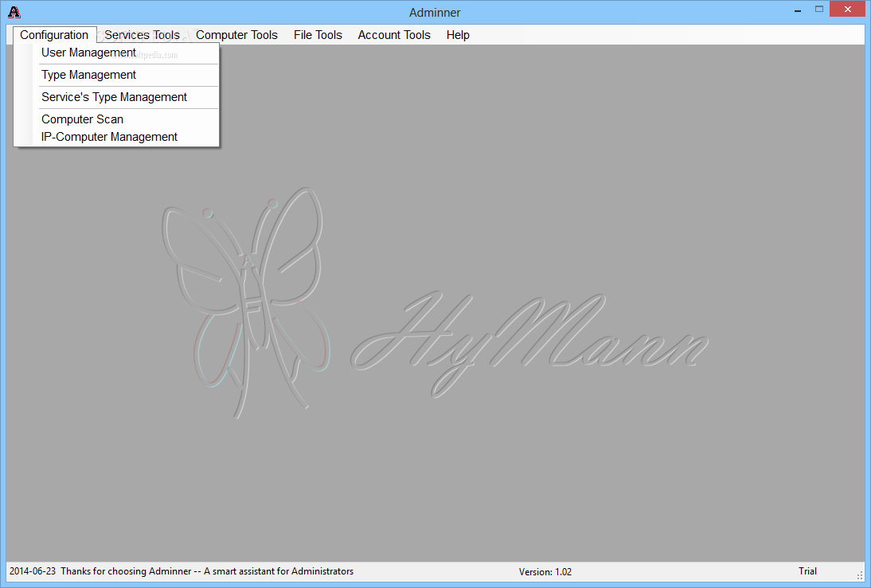Screen dimensions: 871x588
Task: Open the File Tools menu
Action: (318, 35)
